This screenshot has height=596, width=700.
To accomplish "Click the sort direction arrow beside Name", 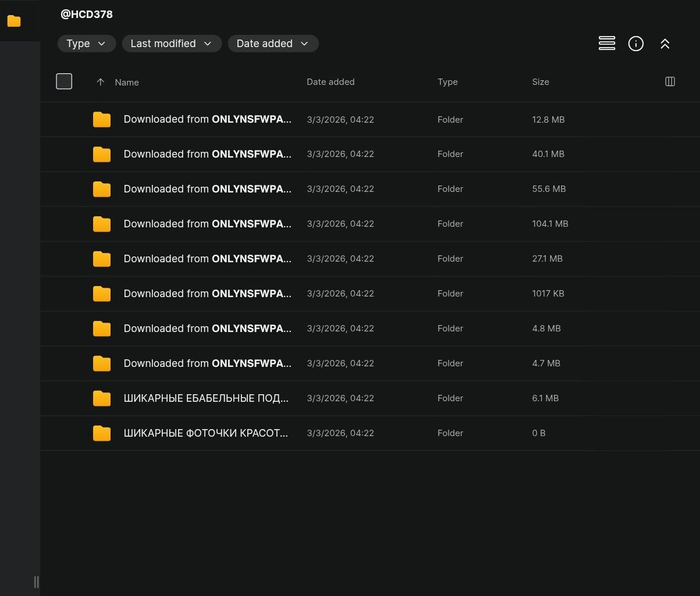I will 100,82.
